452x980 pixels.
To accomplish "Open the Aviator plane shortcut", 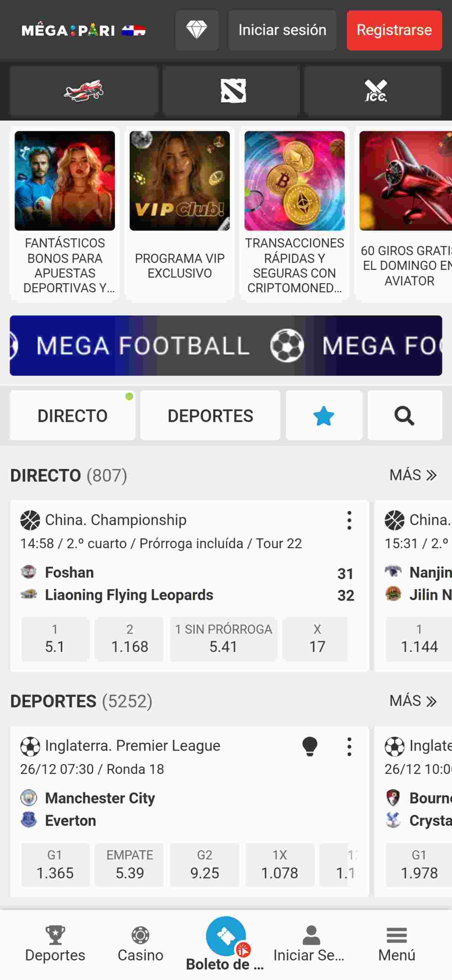I will tap(83, 91).
